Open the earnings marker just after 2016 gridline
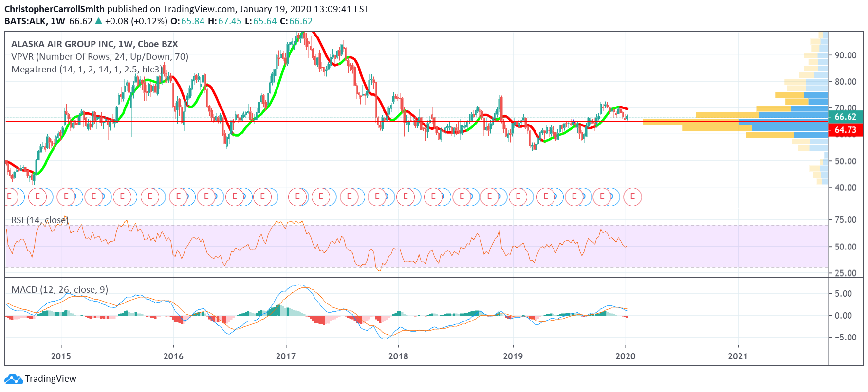Screen dimensions: 868x392 tap(178, 197)
